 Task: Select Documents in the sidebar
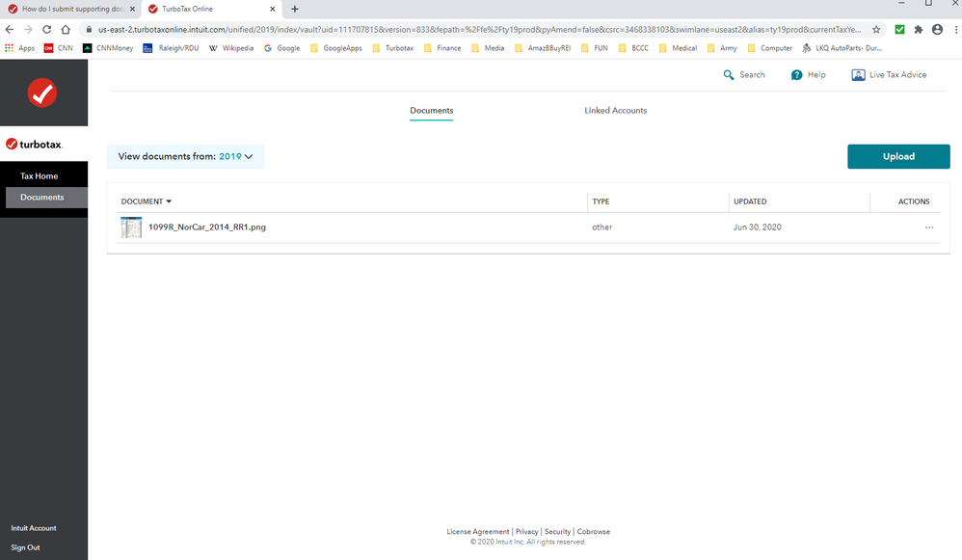tap(46, 198)
